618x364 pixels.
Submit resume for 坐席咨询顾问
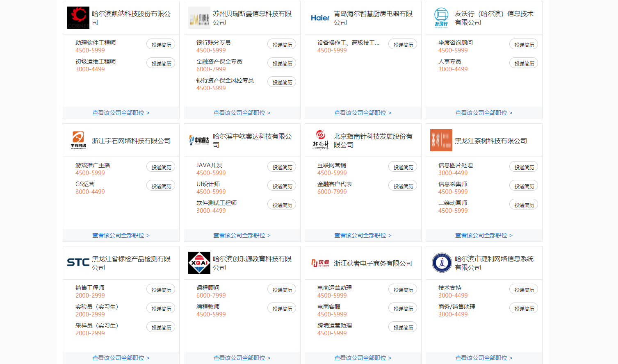[x=524, y=44]
